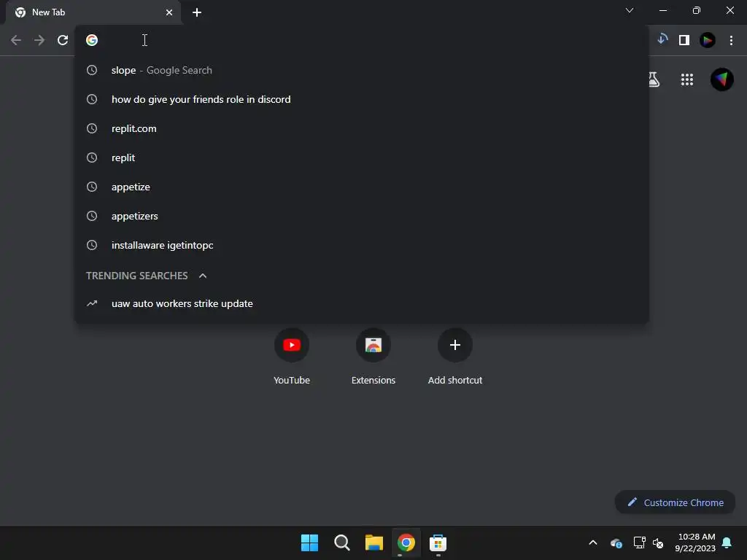
Task: Open the clock showing 10:28 AM
Action: click(695, 542)
